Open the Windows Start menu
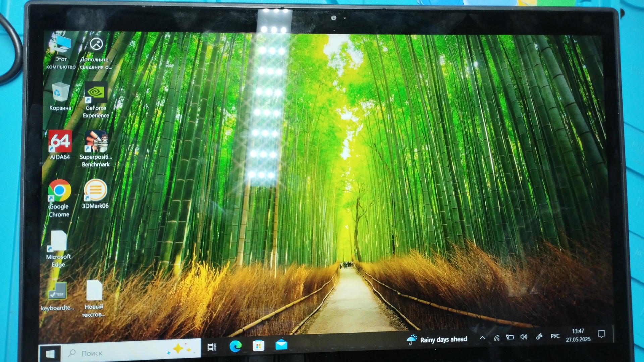 point(50,354)
